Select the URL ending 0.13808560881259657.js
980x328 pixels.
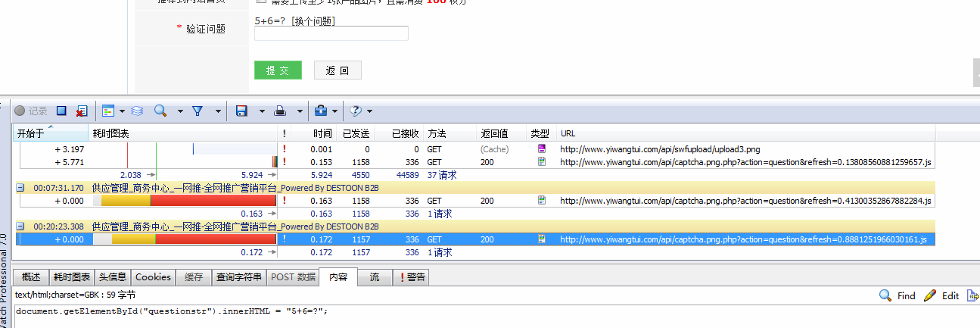coord(745,162)
